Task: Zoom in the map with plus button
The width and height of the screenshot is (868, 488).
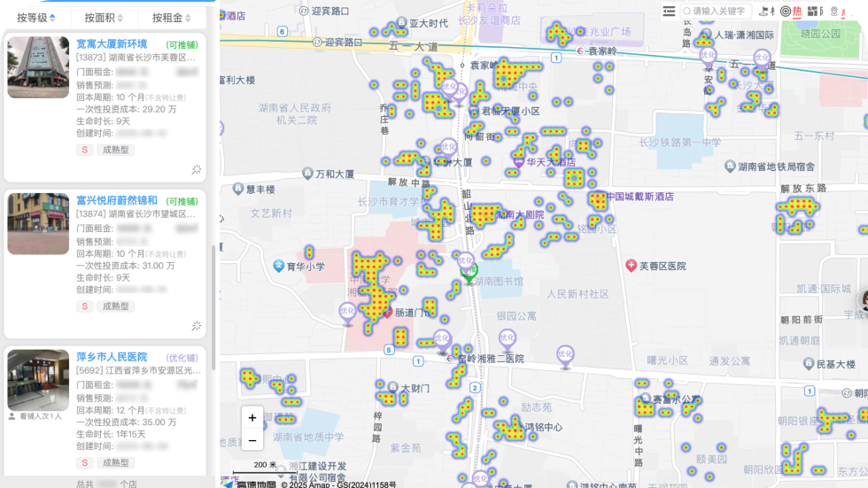Action: click(252, 418)
